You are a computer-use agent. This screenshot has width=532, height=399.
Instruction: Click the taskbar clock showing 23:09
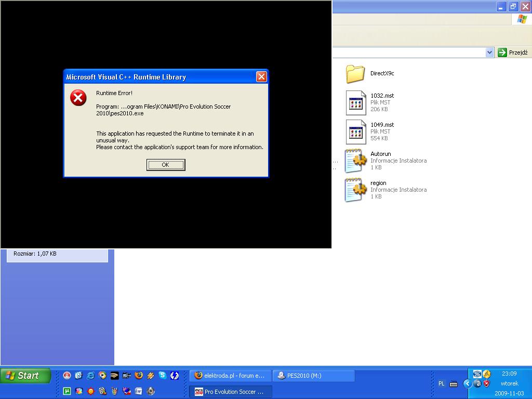(509, 374)
